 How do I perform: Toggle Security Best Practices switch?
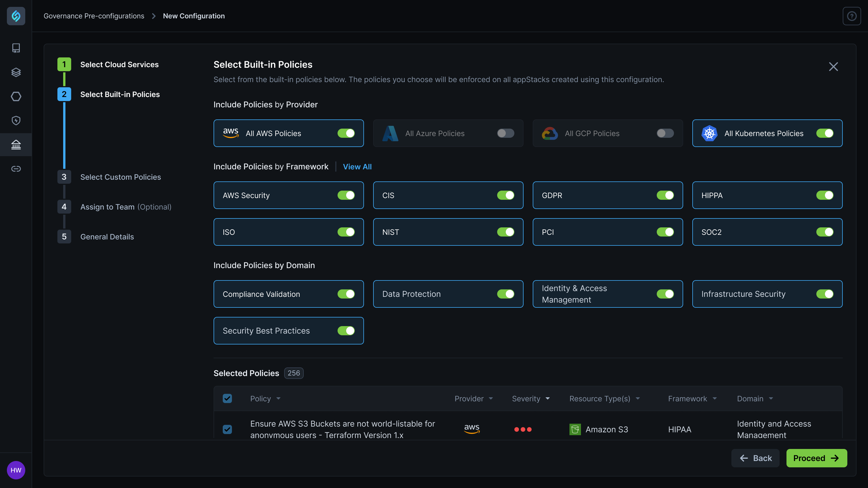pyautogui.click(x=346, y=331)
